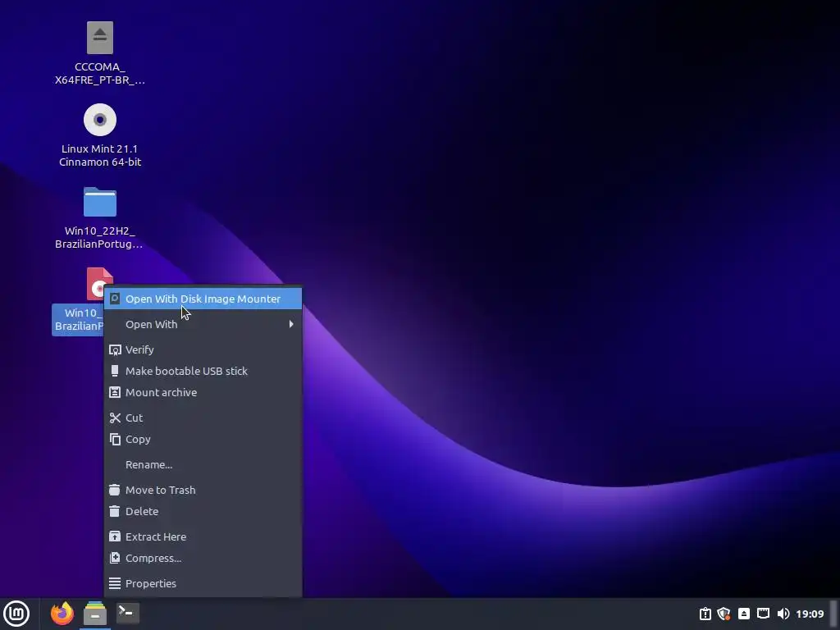Screen dimensions: 840x630
Task: Choose Copy from context menu
Action: pos(203,440)
